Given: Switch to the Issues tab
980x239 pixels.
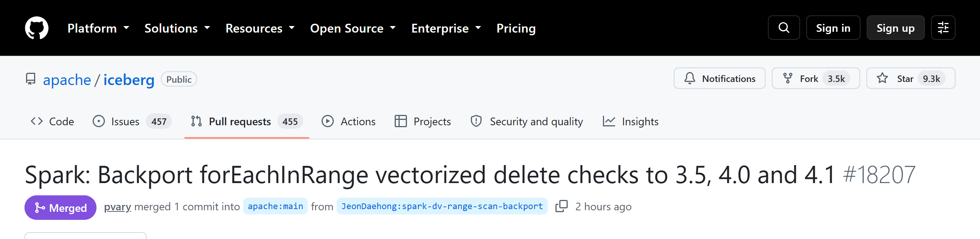Looking at the screenshot, I should (x=132, y=121).
